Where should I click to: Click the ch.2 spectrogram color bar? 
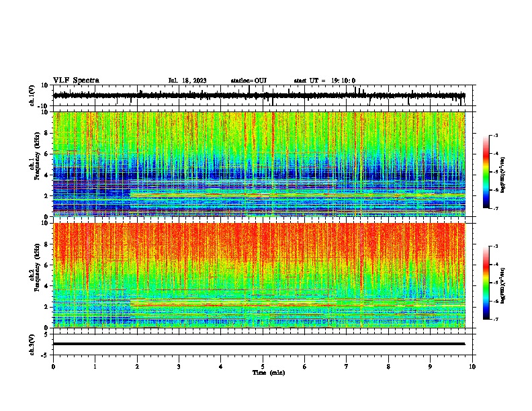click(x=486, y=283)
